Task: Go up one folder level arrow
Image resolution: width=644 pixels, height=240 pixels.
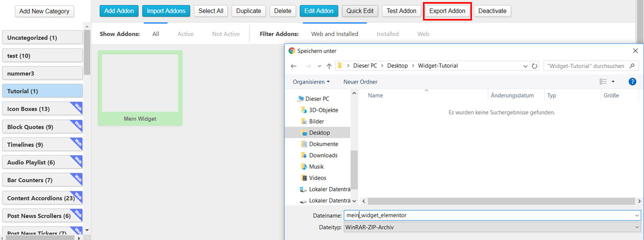Action: tap(329, 66)
